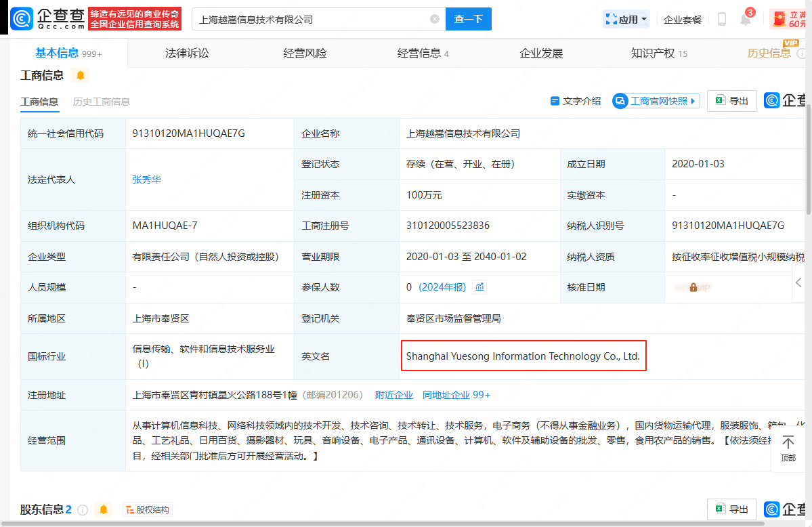Click 登记机关 value 奉贤区市场监督管理局
Screen dimensions: 812x527
tap(454, 318)
